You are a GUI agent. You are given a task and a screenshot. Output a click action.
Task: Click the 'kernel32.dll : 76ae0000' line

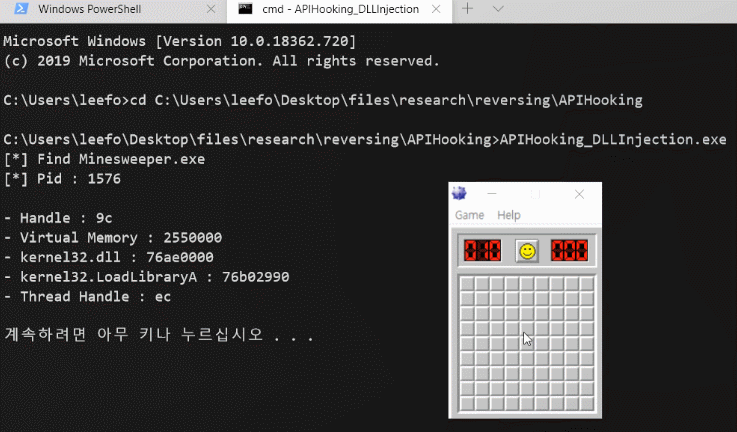click(108, 257)
